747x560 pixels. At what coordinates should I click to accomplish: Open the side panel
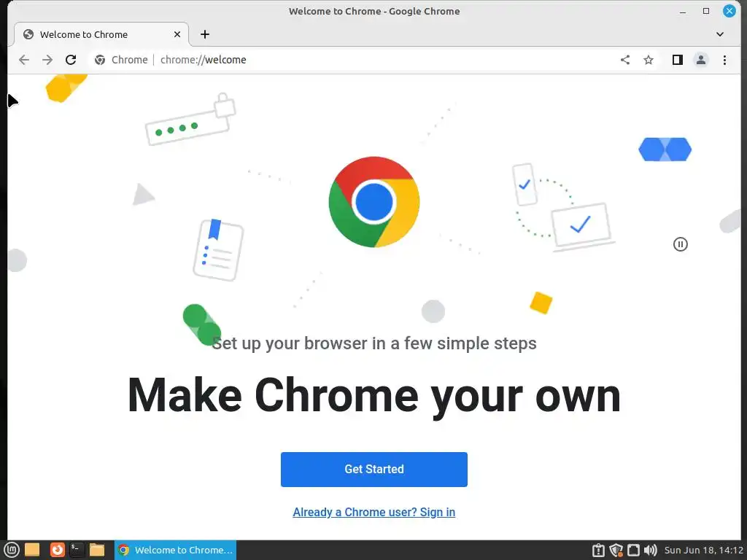(x=678, y=60)
